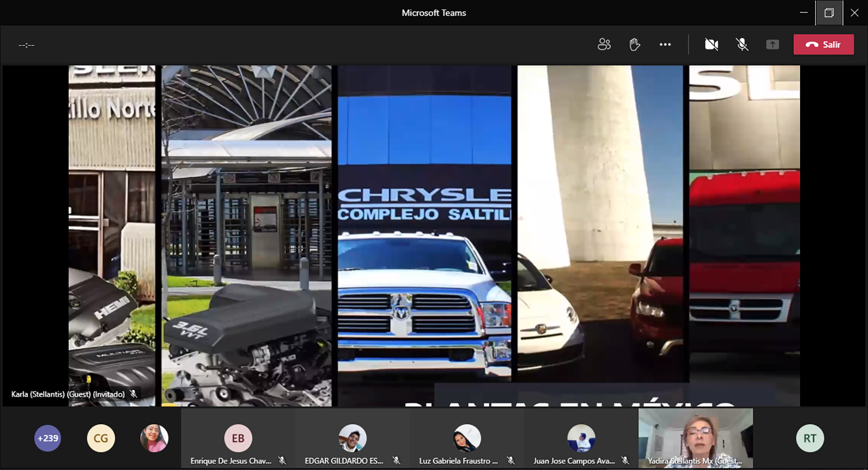
Task: Click the female participant photo avatar
Action: pos(154,438)
